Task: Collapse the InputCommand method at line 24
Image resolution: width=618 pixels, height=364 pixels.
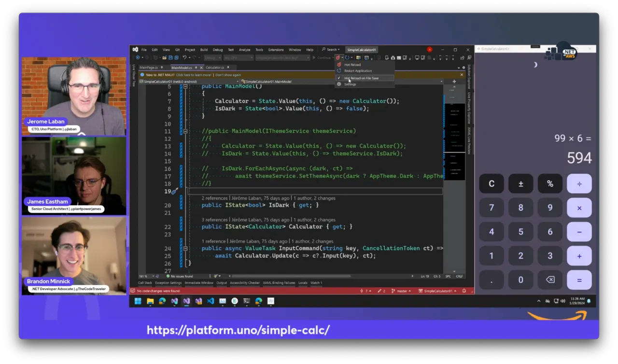Action: point(185,248)
